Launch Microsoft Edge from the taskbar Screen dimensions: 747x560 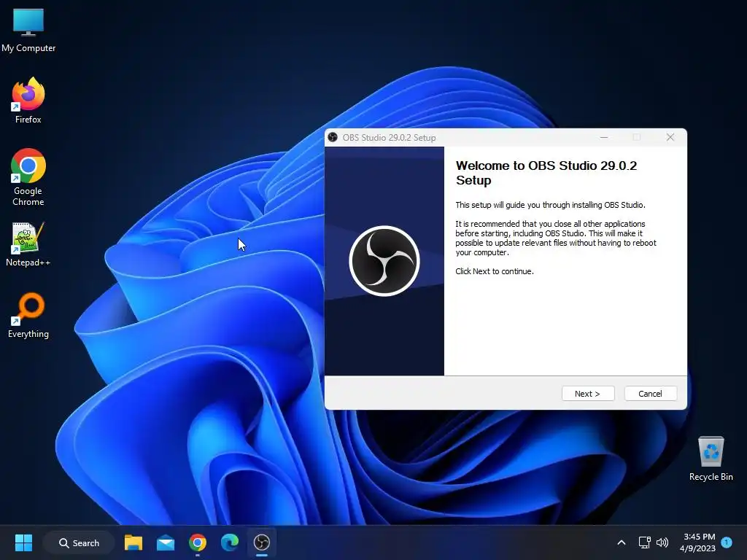230,542
